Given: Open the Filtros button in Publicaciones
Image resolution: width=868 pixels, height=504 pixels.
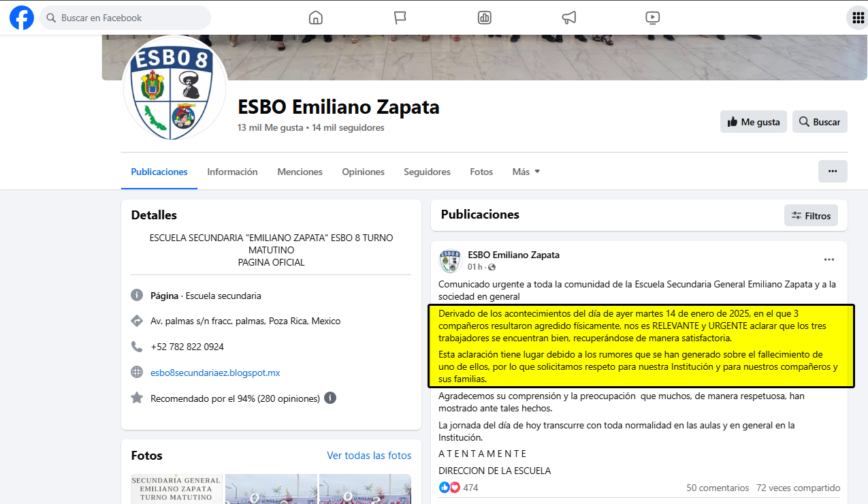Looking at the screenshot, I should (x=811, y=215).
